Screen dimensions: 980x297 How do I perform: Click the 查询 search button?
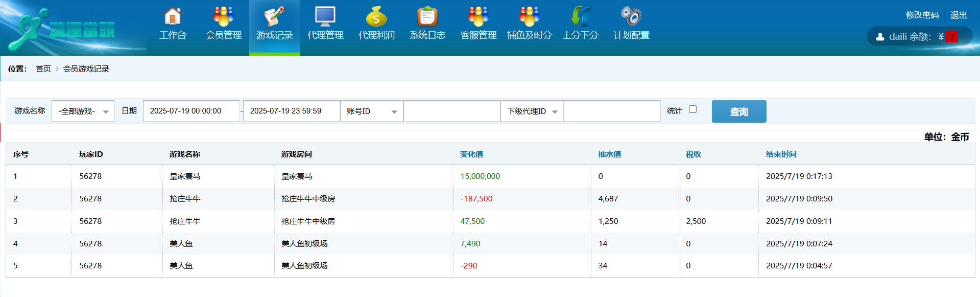point(738,111)
